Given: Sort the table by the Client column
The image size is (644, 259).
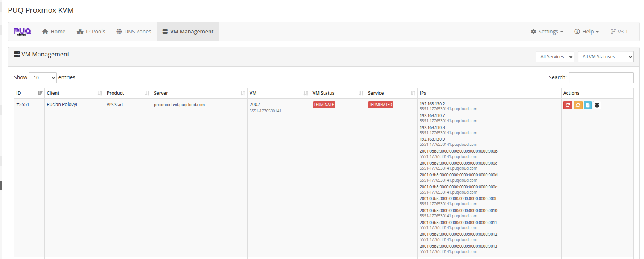Looking at the screenshot, I should (x=75, y=93).
